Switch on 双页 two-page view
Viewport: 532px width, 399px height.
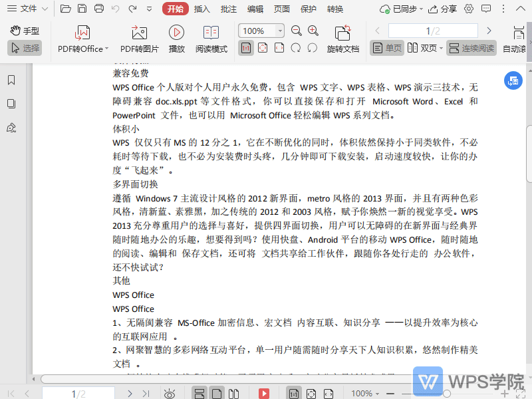pos(424,47)
